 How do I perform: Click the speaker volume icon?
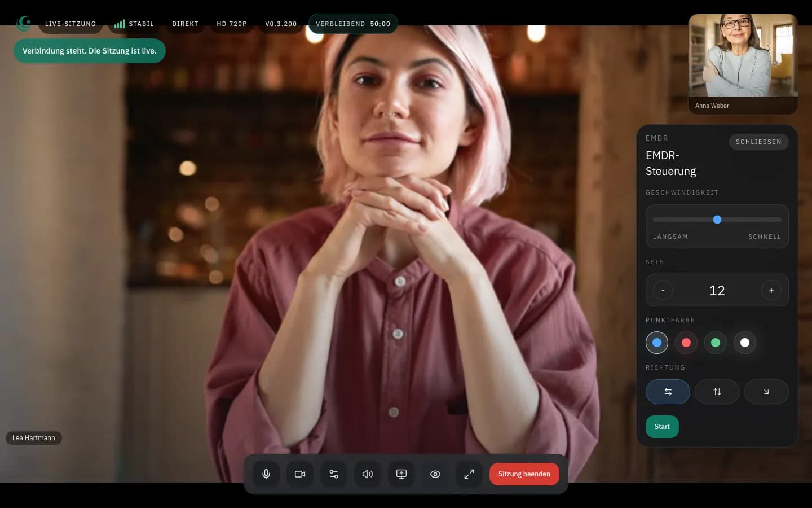point(368,474)
